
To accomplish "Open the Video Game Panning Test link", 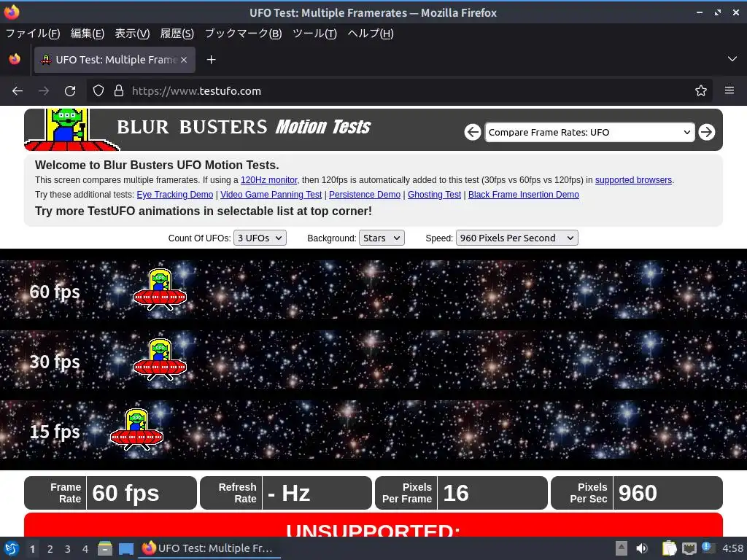I will (x=271, y=194).
